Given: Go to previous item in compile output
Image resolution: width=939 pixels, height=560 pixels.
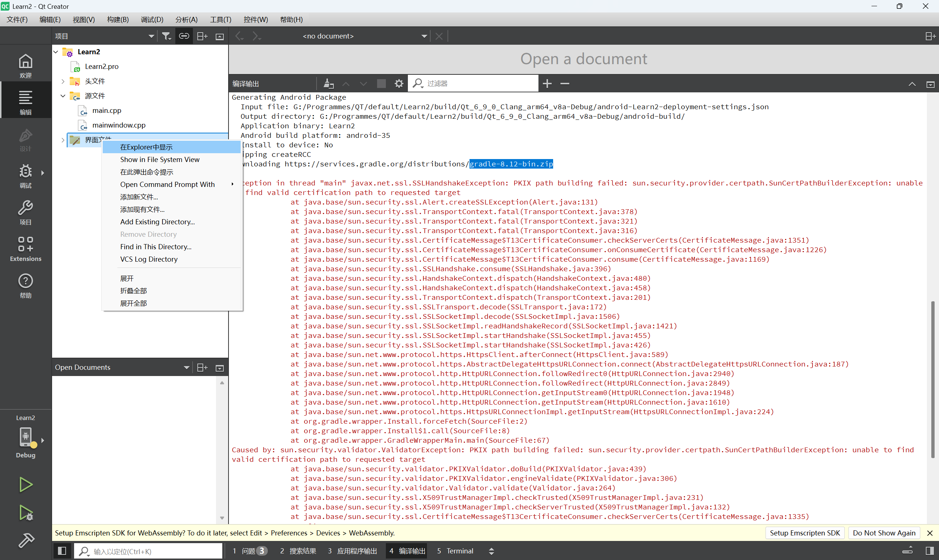Looking at the screenshot, I should pos(346,84).
